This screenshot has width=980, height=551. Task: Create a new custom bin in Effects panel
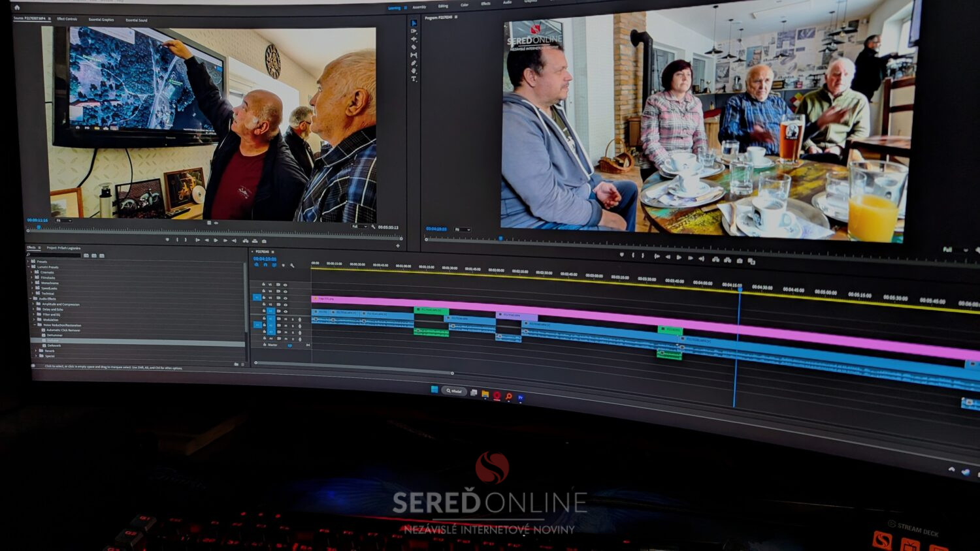click(x=237, y=364)
